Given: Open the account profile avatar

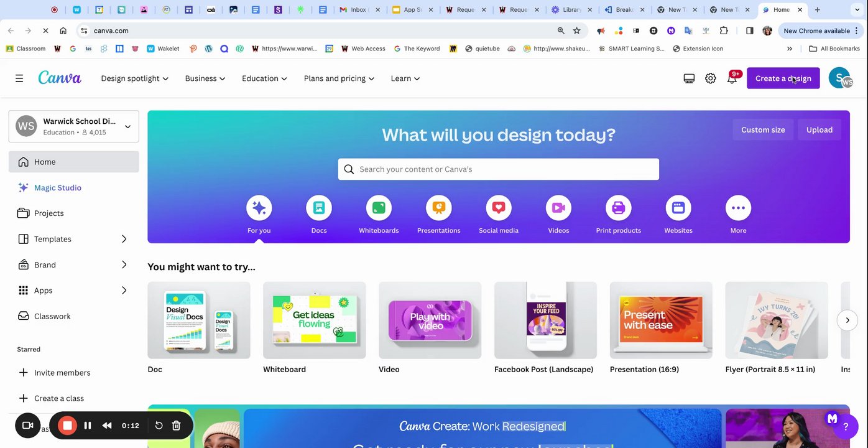Looking at the screenshot, I should tap(839, 78).
